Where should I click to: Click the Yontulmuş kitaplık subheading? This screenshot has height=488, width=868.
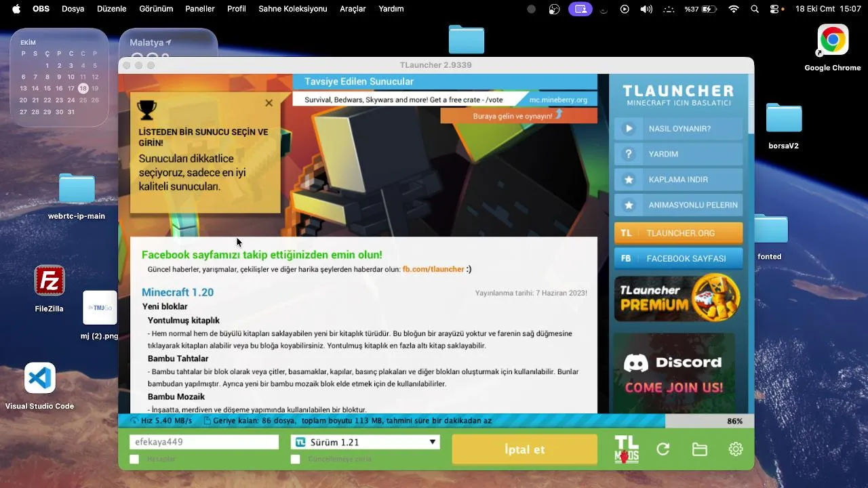184,321
